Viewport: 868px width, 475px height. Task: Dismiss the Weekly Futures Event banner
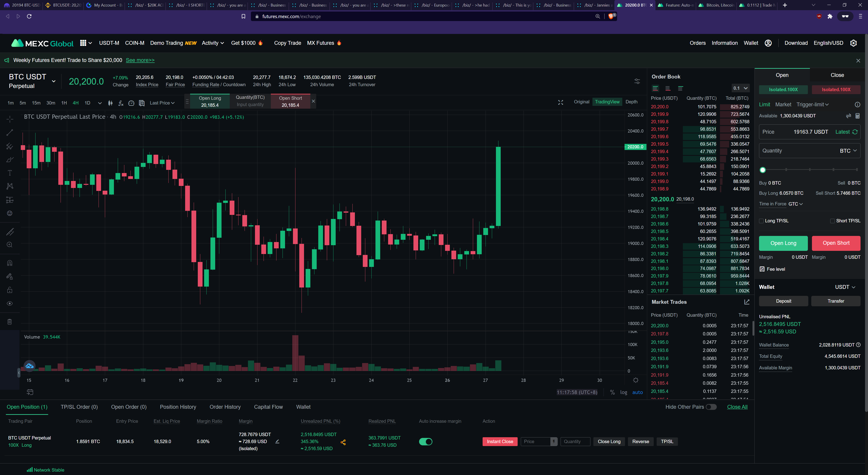pyautogui.click(x=858, y=61)
